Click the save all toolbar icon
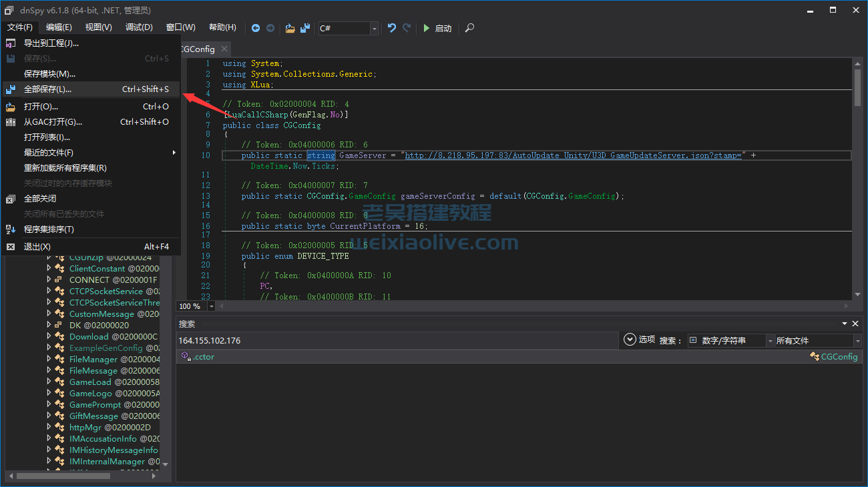 (305, 28)
